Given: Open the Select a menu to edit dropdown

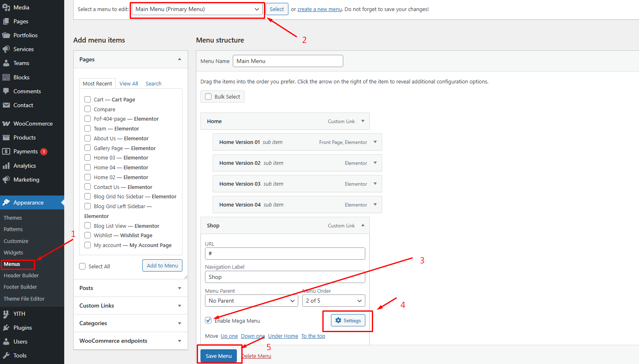Looking at the screenshot, I should pyautogui.click(x=197, y=9).
